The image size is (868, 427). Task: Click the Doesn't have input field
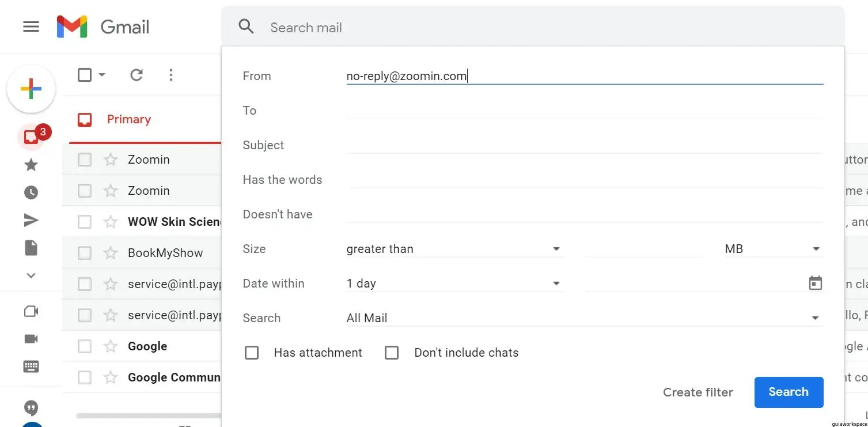tap(585, 214)
